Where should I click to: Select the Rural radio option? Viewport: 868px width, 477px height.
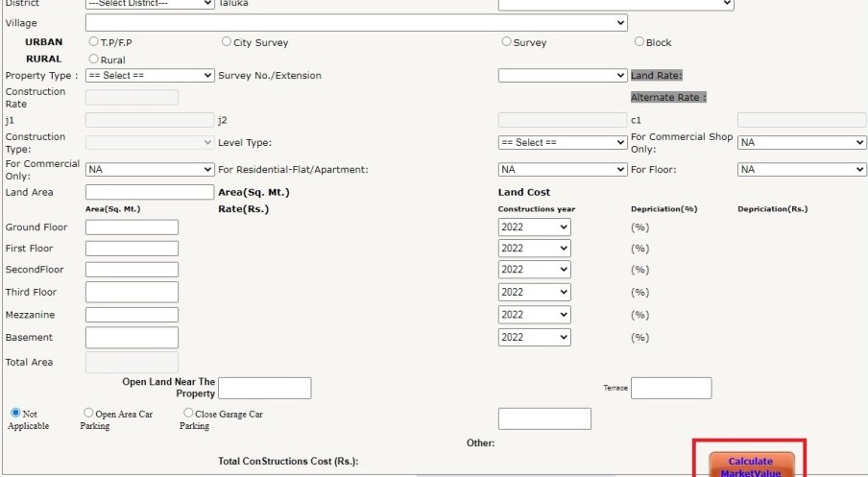click(x=93, y=59)
